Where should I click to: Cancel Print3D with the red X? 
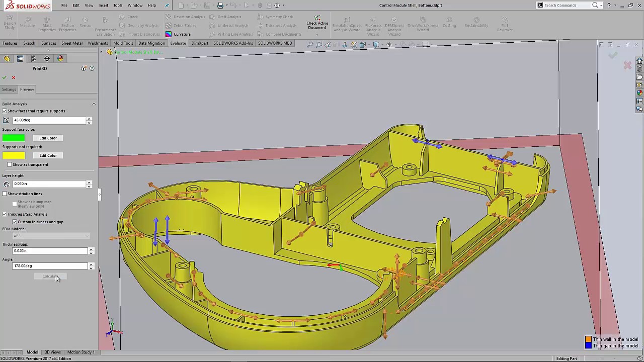click(14, 77)
